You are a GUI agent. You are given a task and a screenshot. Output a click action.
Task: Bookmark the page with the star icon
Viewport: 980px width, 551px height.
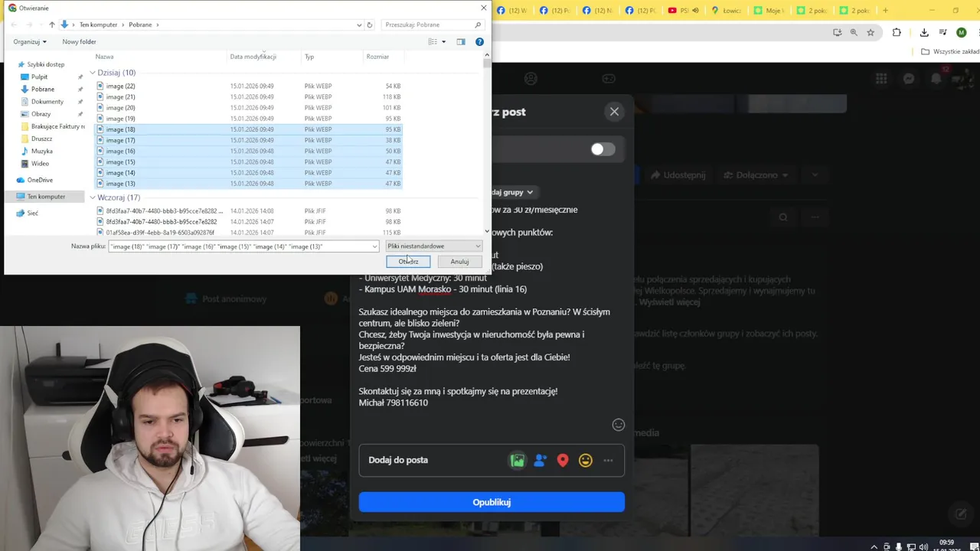click(x=871, y=32)
